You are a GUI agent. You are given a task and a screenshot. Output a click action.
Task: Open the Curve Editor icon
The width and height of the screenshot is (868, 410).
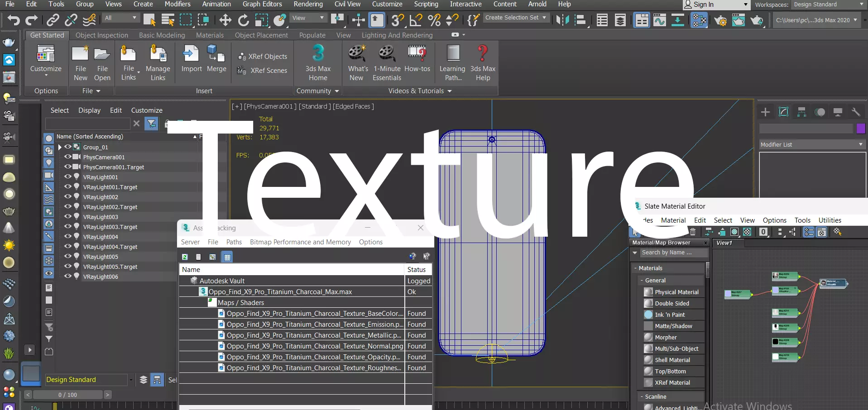pyautogui.click(x=660, y=20)
